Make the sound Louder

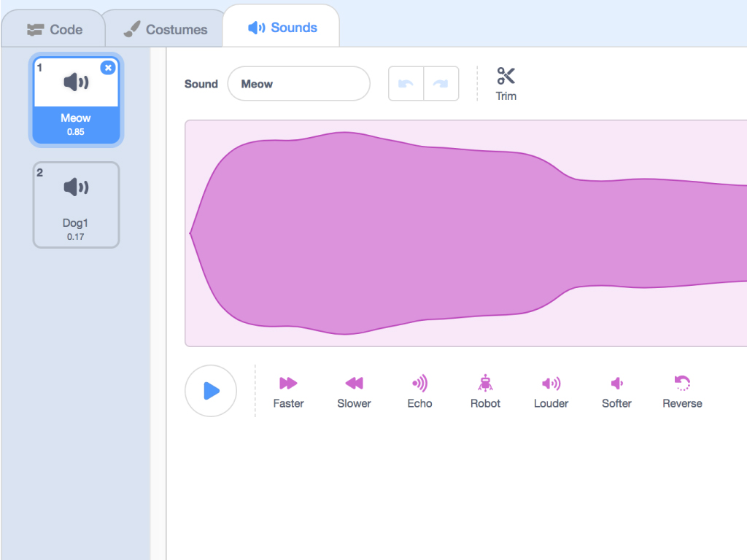(x=551, y=392)
